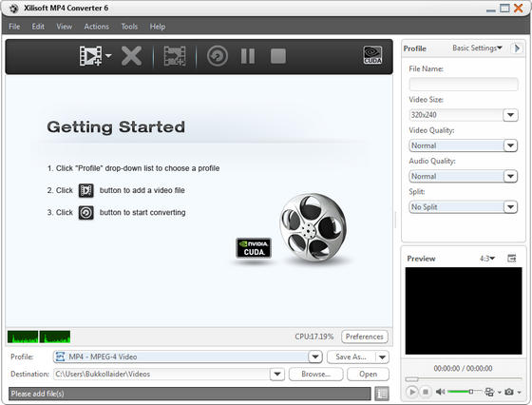Open the log icon beside status bar
Image resolution: width=532 pixels, height=405 pixels.
382,394
